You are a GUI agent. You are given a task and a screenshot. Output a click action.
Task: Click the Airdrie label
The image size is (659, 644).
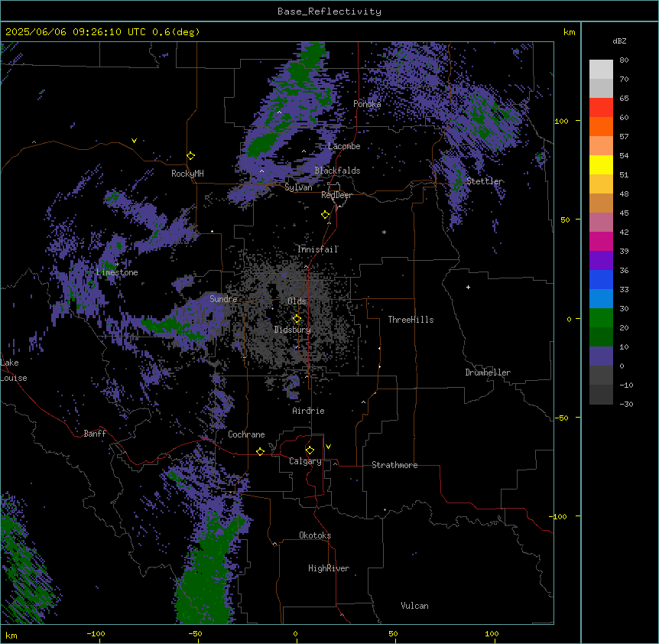308,411
